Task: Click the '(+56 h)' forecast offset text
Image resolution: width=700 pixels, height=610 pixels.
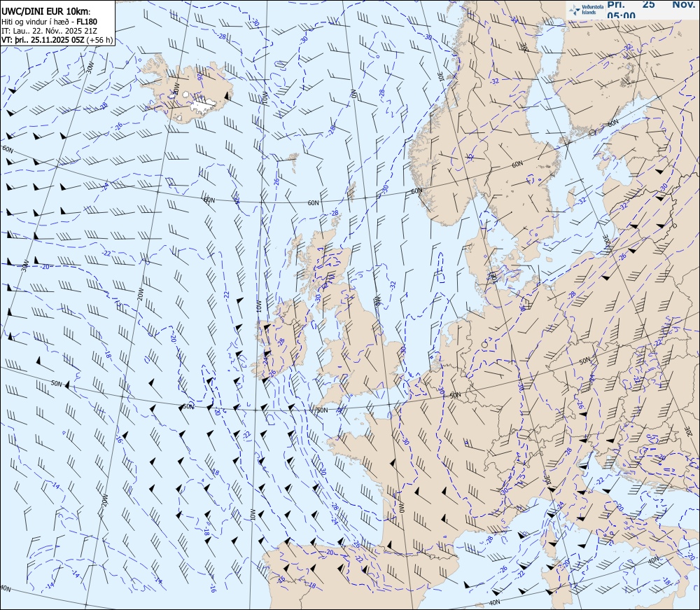Action: [x=99, y=40]
